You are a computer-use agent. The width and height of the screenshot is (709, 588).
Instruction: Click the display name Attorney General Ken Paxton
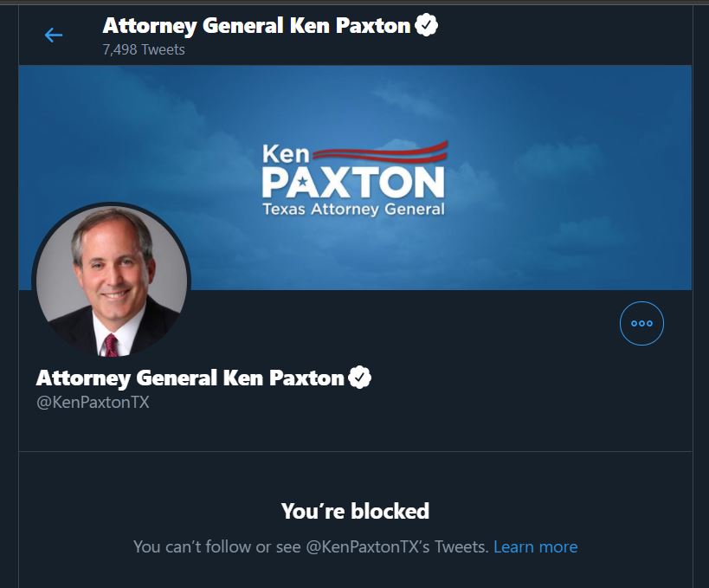tap(190, 377)
